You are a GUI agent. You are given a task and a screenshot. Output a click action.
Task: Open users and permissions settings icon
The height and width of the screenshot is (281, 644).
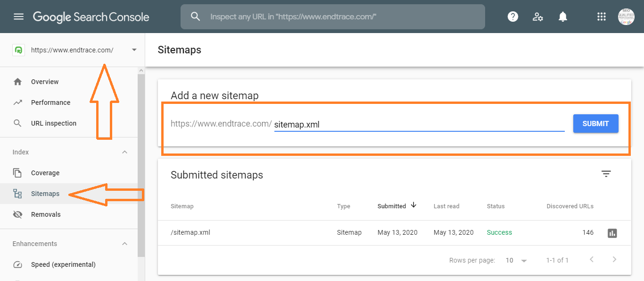[x=538, y=17]
